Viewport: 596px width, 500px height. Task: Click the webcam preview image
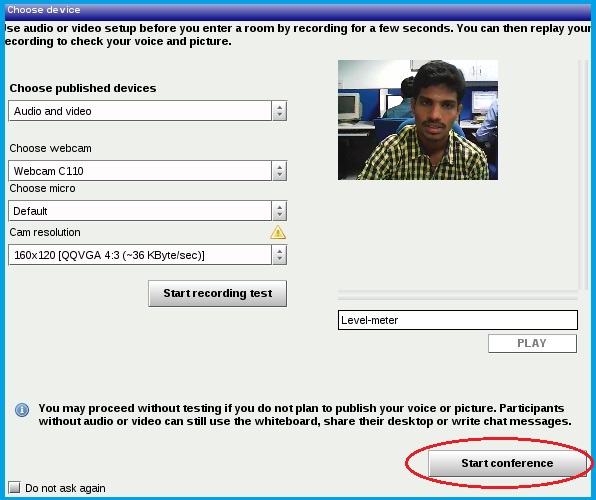tap(418, 120)
